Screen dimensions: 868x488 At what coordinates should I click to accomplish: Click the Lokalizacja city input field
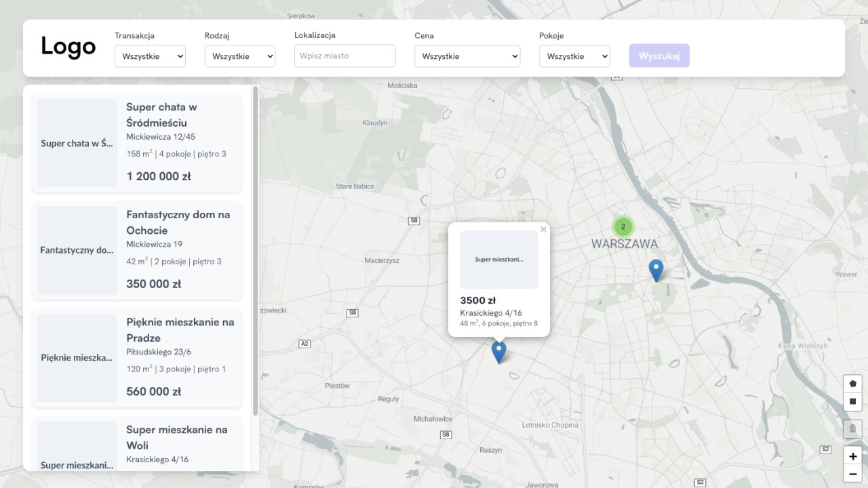[x=344, y=56]
